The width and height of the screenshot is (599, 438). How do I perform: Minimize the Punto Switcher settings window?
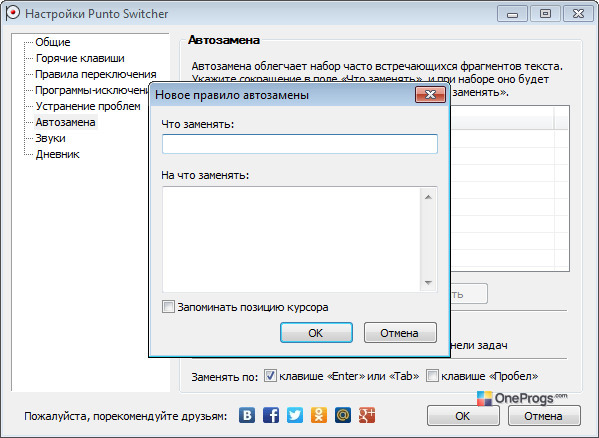[x=512, y=14]
